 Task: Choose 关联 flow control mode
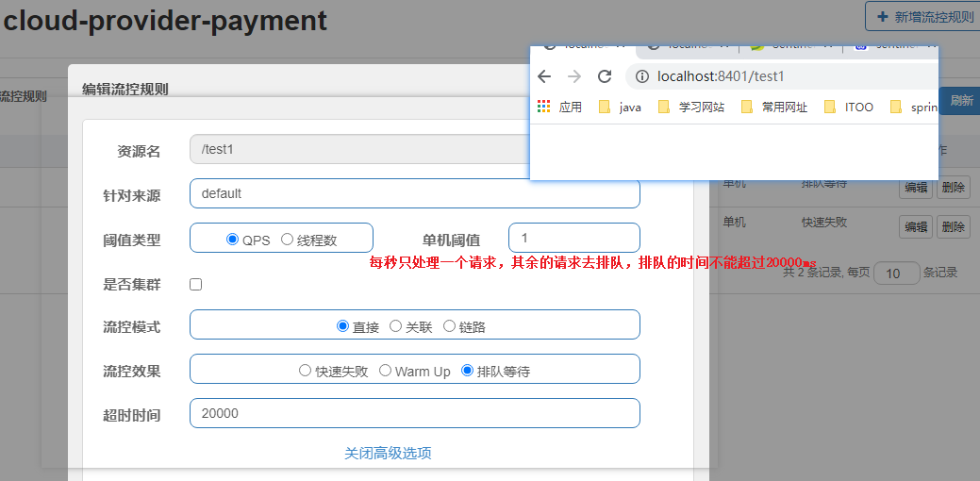click(395, 325)
